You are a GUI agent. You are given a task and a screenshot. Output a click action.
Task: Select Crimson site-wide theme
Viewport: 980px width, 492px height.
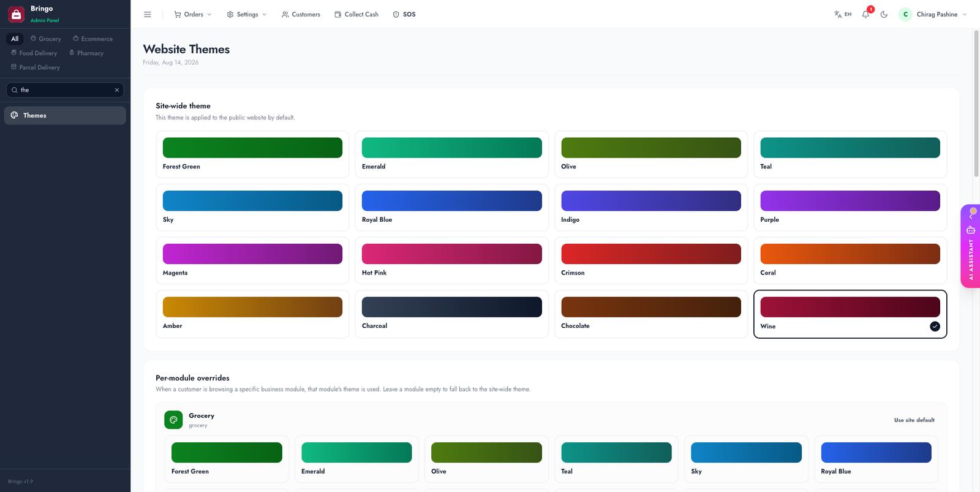tap(651, 260)
